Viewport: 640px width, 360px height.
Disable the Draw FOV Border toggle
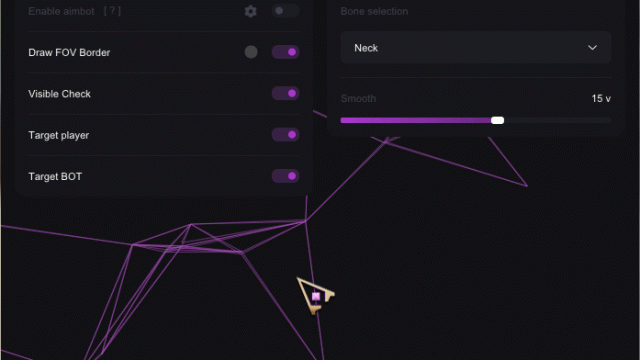click(285, 52)
